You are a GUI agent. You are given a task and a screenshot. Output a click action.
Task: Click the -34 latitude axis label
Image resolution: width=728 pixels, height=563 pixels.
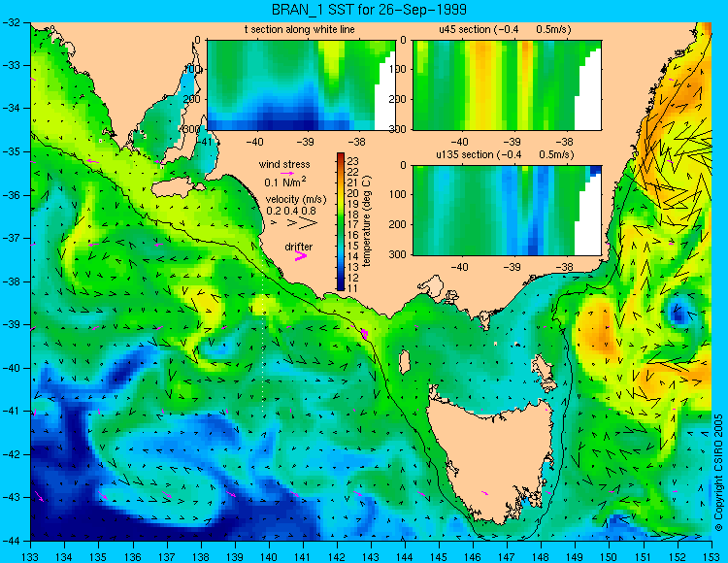12,108
